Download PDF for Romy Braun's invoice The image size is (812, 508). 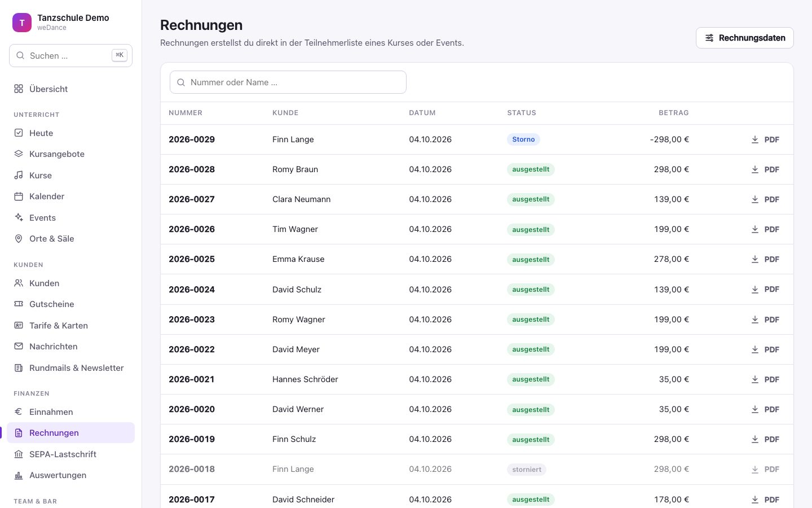(x=765, y=169)
